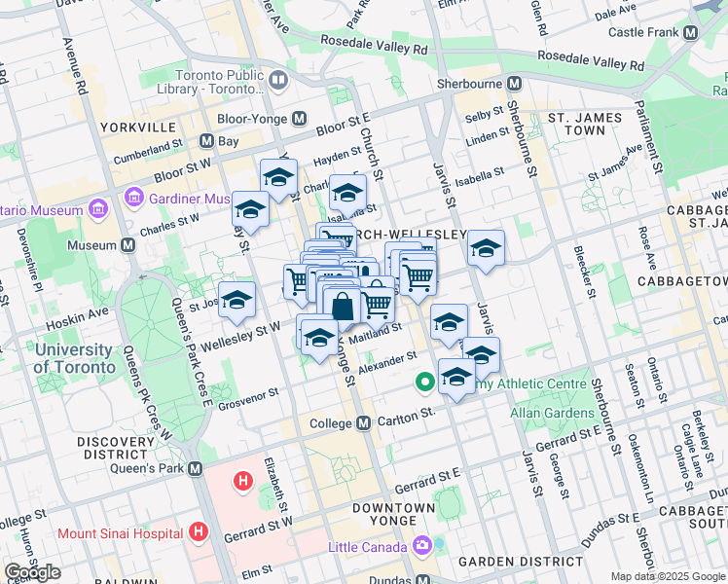Click the shopping cart marker left of Church-Wellesley label
728x584 pixels.
coord(338,237)
